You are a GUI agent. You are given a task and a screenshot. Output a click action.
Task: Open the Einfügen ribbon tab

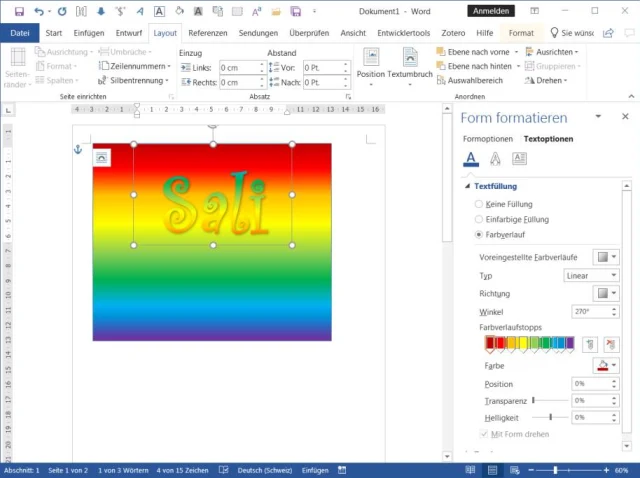[89, 33]
